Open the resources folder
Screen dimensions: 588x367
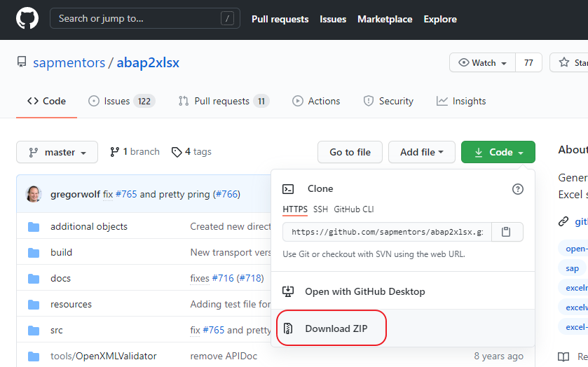pyautogui.click(x=71, y=304)
